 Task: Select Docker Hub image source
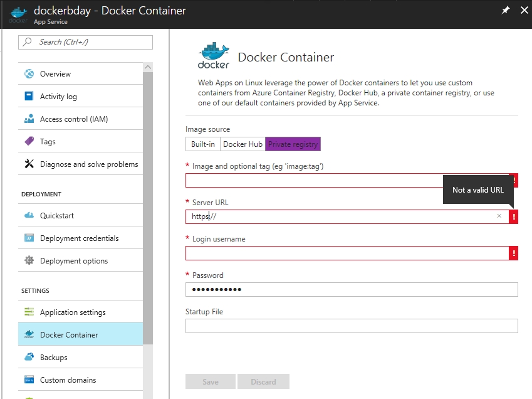click(243, 144)
